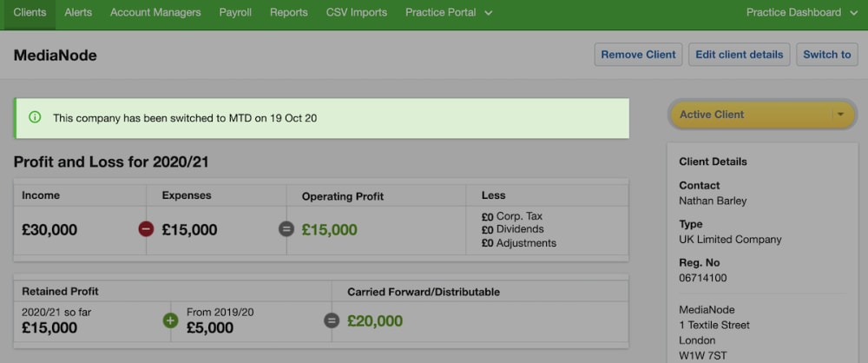868x363 pixels.
Task: Click the equals icon before Carried Forward
Action: [331, 320]
